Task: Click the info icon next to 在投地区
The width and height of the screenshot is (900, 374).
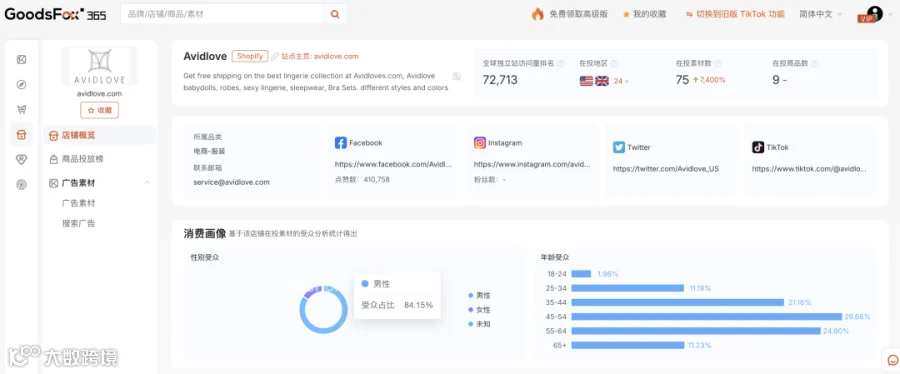Action: [x=614, y=64]
